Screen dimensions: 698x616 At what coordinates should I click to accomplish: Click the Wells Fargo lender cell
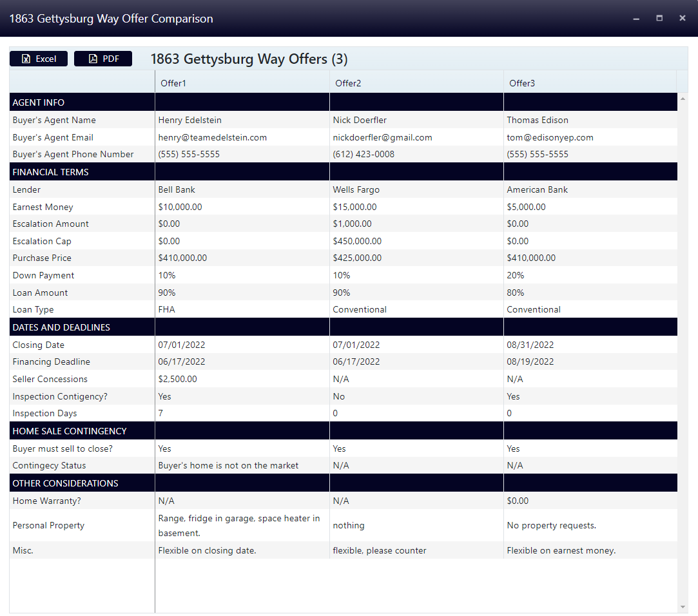click(x=356, y=189)
